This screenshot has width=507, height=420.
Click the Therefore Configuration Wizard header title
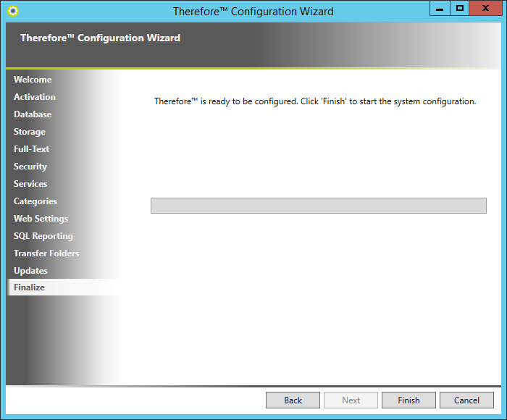[x=100, y=38]
